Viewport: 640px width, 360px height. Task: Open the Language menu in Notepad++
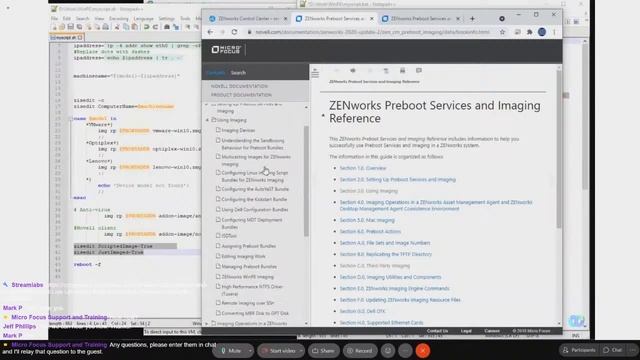click(x=143, y=19)
